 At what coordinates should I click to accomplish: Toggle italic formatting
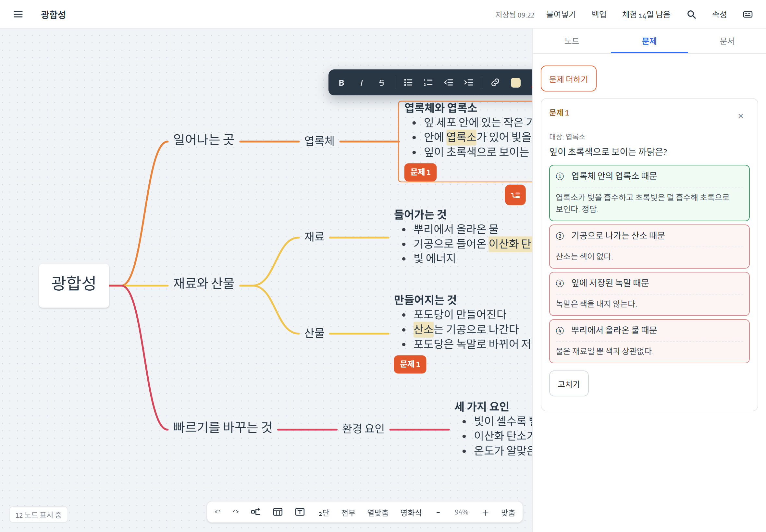362,83
